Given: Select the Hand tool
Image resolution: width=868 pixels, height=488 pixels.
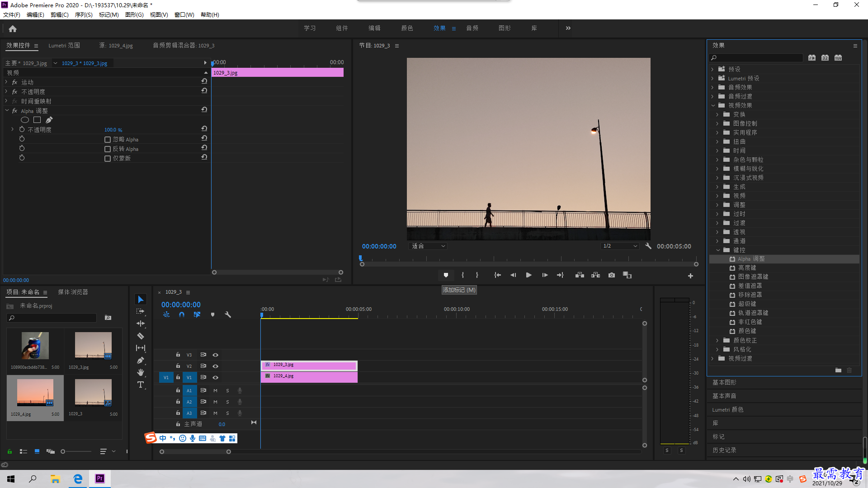Looking at the screenshot, I should click(x=141, y=372).
